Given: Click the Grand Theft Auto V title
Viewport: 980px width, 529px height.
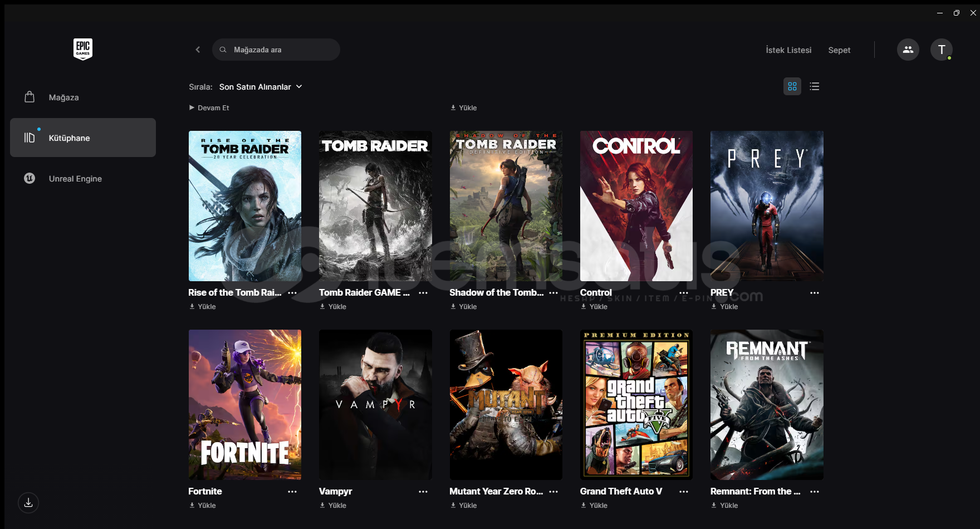Looking at the screenshot, I should point(621,491).
